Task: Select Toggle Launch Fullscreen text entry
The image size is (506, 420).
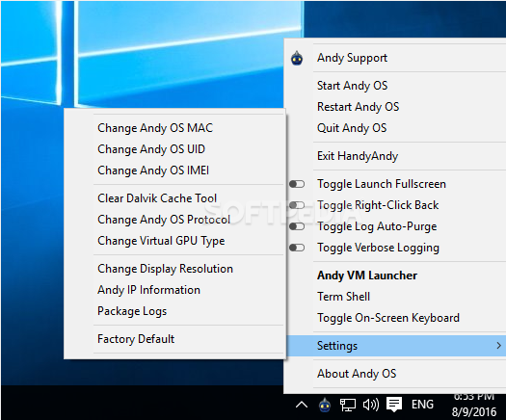Action: click(382, 184)
